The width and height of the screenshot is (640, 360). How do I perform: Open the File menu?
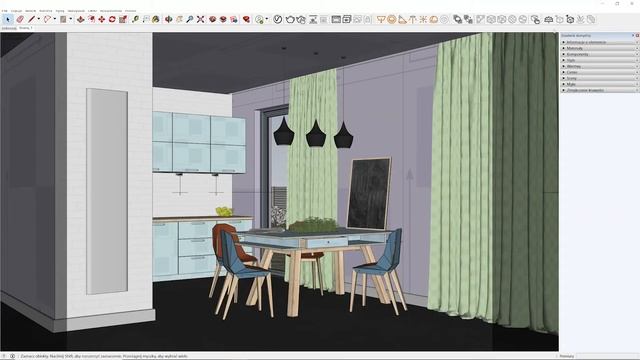4,11
